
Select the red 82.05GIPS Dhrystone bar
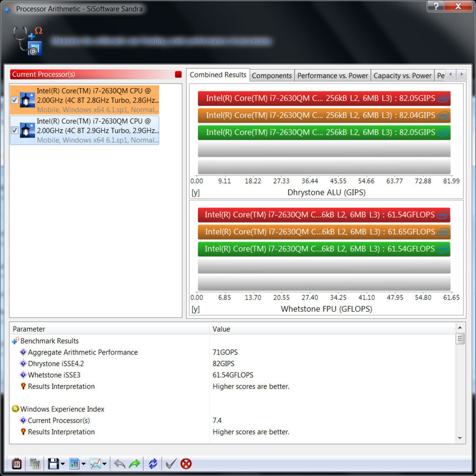(324, 98)
